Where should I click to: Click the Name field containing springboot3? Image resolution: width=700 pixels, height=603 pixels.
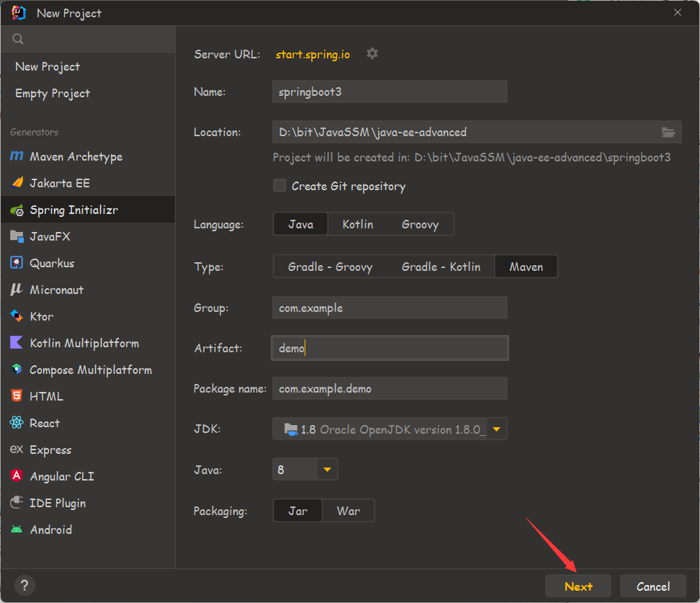click(390, 91)
